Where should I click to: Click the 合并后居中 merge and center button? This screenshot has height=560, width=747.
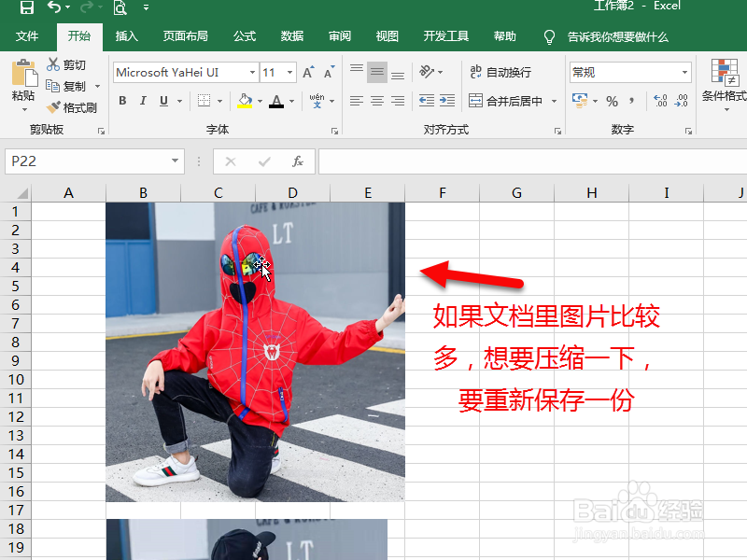505,101
